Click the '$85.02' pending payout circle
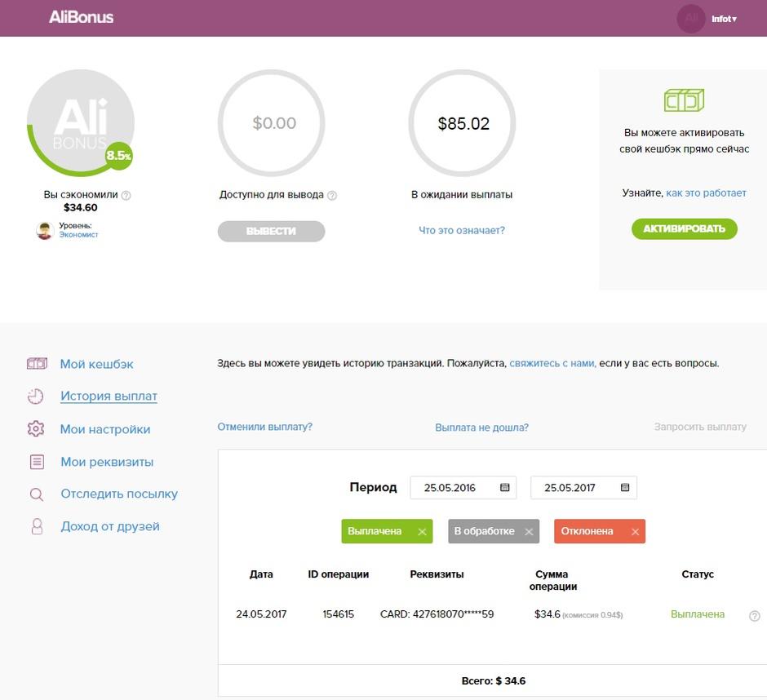Viewport: 767px width, 700px height. (463, 122)
